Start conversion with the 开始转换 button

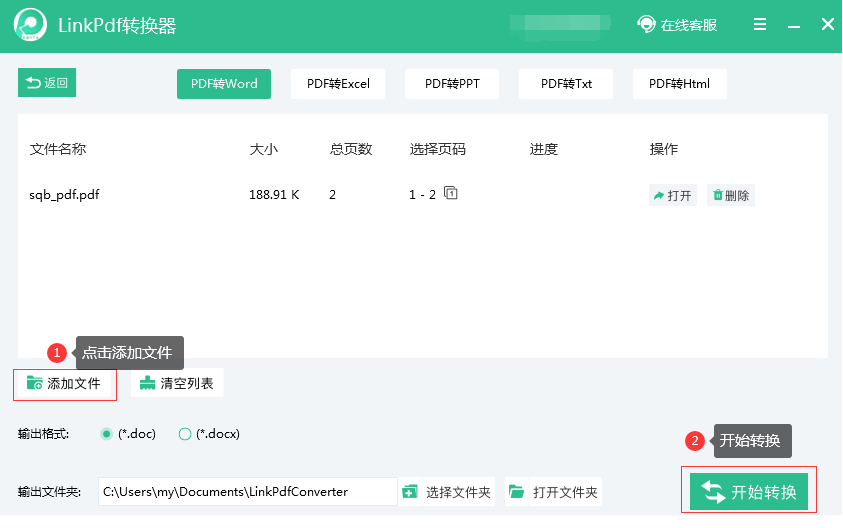[749, 491]
